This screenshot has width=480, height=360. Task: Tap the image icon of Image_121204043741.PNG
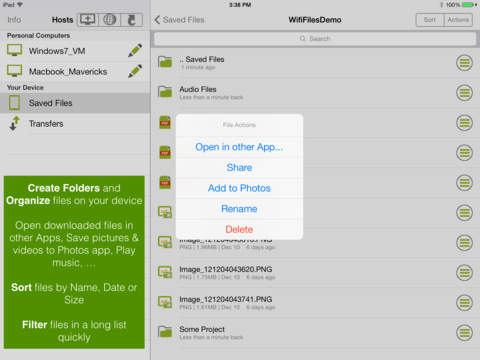point(165,302)
